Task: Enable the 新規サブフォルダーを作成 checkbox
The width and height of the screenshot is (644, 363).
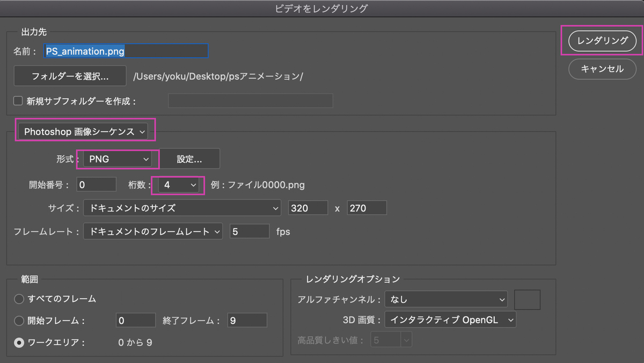Action: point(18,100)
